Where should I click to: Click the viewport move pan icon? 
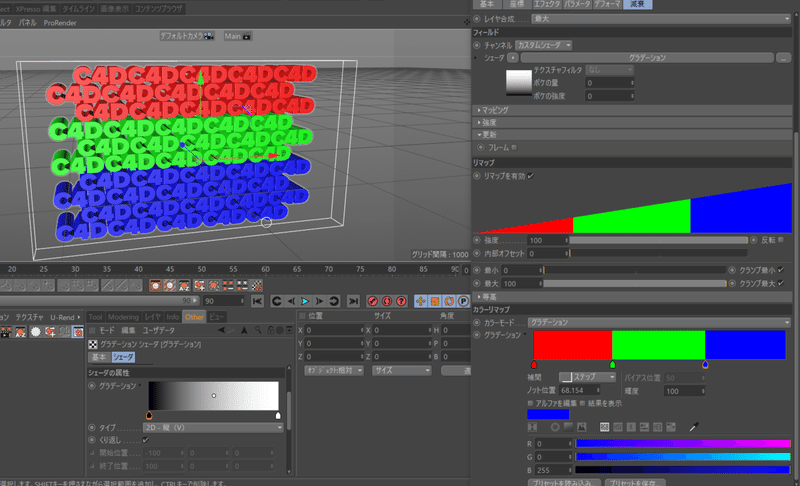[466, 22]
